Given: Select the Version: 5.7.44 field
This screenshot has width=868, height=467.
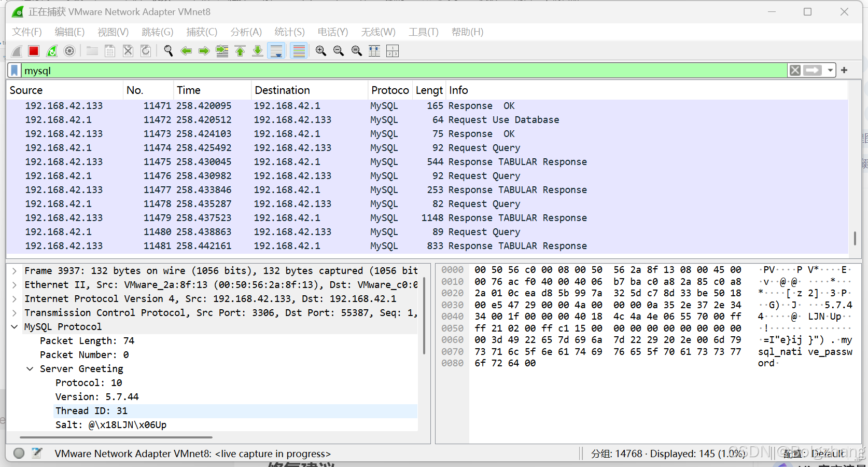Looking at the screenshot, I should 97,397.
